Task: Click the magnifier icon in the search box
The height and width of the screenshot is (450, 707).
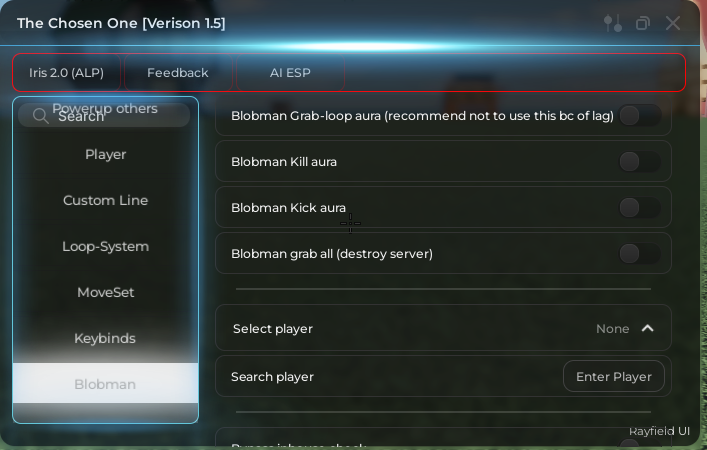Action: click(x=41, y=116)
